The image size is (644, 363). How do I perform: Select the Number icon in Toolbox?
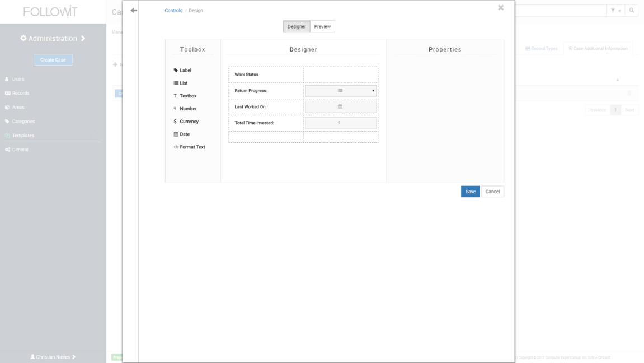(175, 109)
